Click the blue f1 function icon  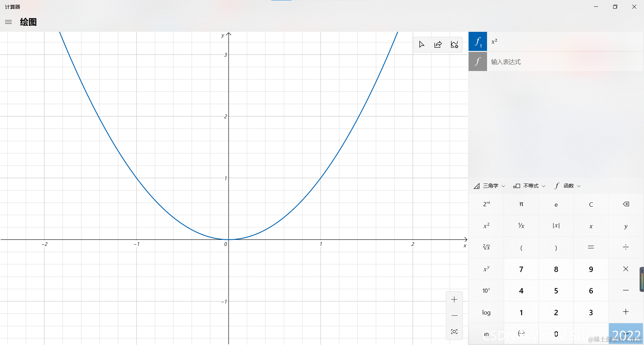[x=478, y=42]
